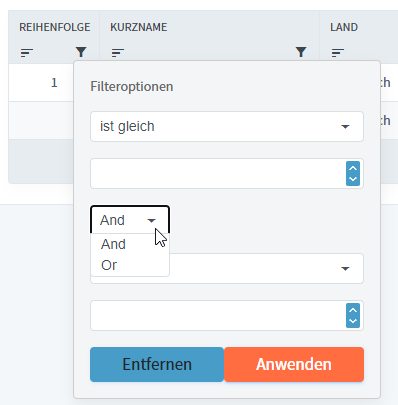Click the REIHENFOLGE column header
The width and height of the screenshot is (398, 405).
(55, 27)
